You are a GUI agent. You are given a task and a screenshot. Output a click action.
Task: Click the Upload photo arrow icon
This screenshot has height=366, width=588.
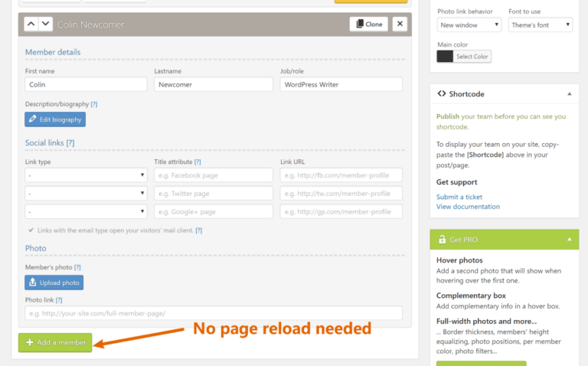(33, 282)
